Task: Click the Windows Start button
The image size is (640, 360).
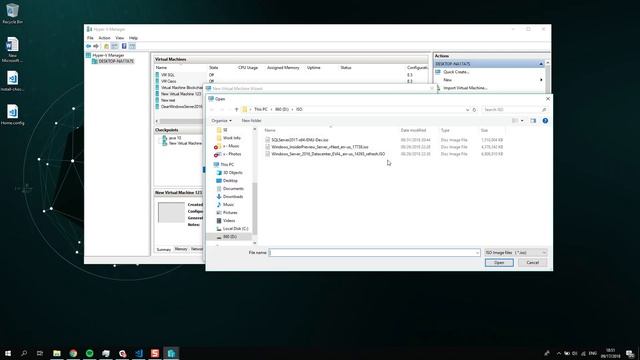Action: click(8, 353)
